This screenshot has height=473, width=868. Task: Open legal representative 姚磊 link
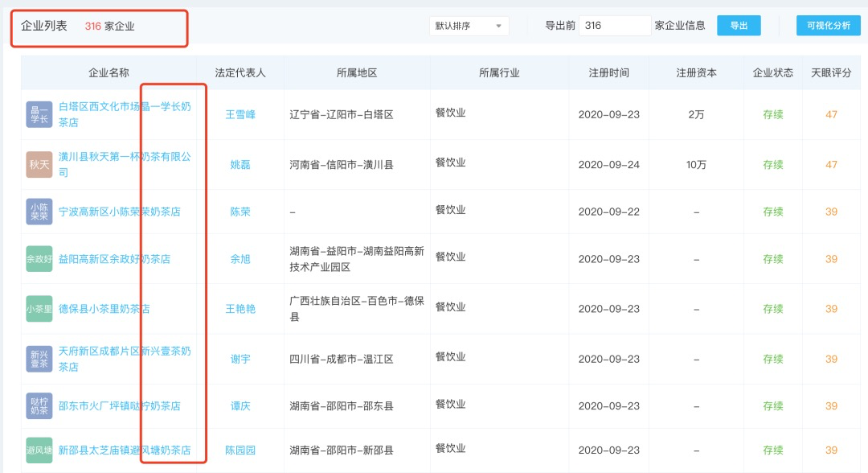tap(240, 164)
